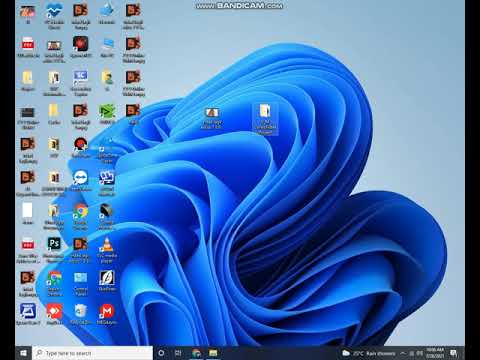Select the PC Health Check heart icon

tap(54, 11)
